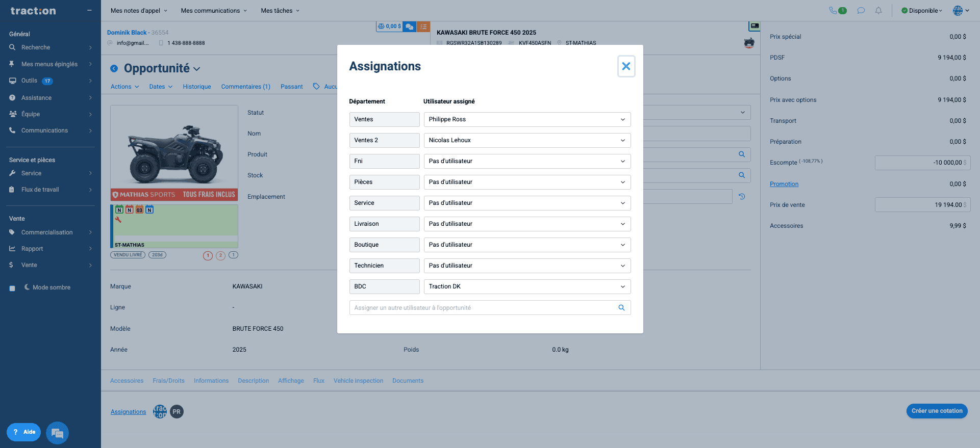Click the Équipe people icon in sidebar

click(x=13, y=114)
